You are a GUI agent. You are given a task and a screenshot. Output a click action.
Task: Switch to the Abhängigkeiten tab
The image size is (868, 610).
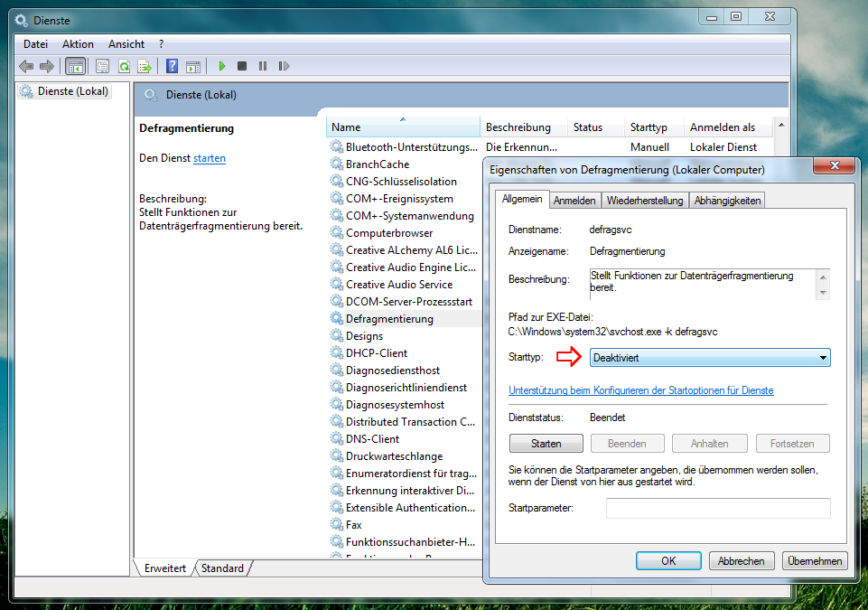point(727,201)
